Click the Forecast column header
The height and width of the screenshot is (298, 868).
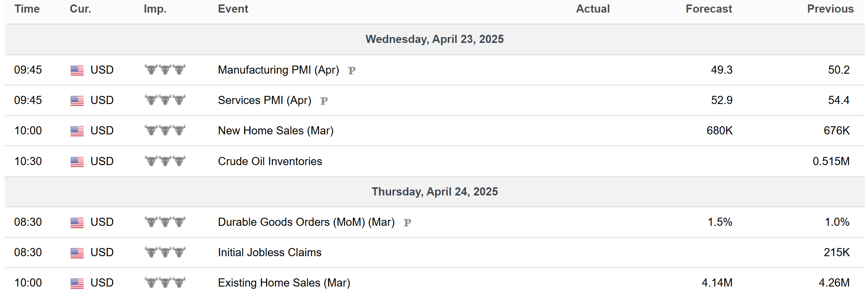709,9
